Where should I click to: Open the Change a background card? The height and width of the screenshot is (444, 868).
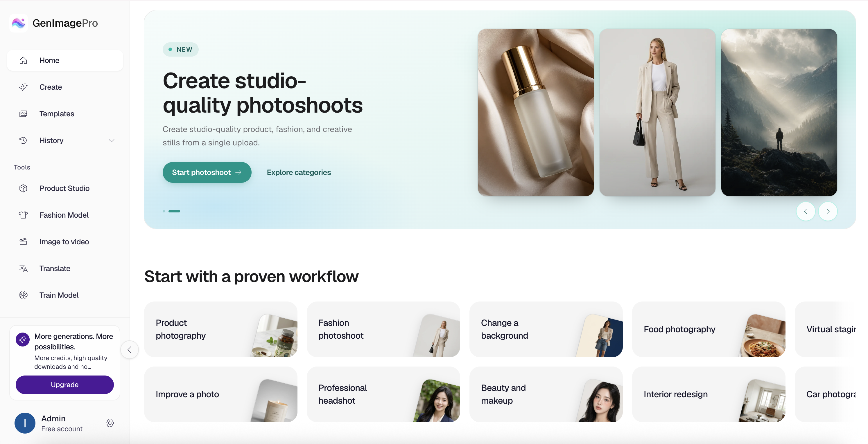click(546, 329)
